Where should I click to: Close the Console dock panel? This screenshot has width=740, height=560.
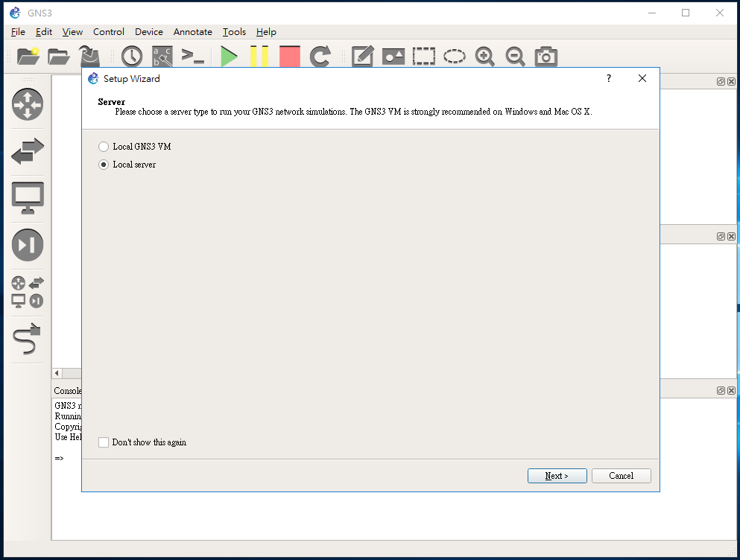[x=731, y=391]
